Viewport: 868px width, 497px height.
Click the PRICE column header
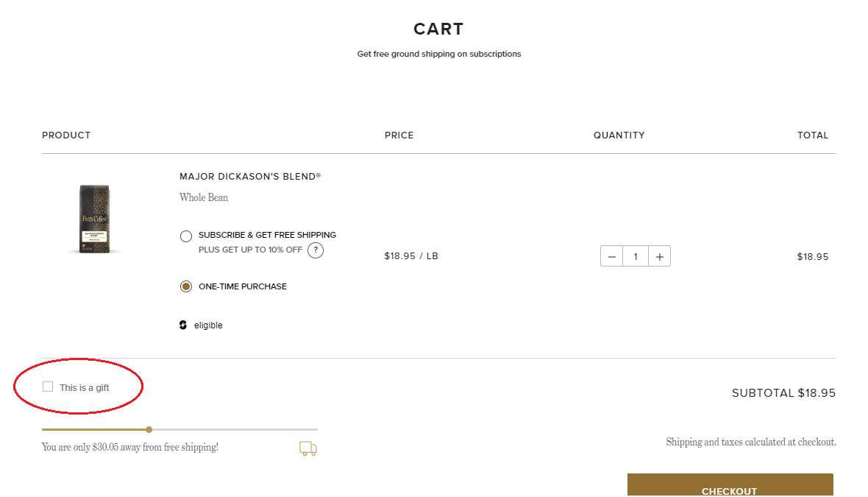click(x=399, y=135)
